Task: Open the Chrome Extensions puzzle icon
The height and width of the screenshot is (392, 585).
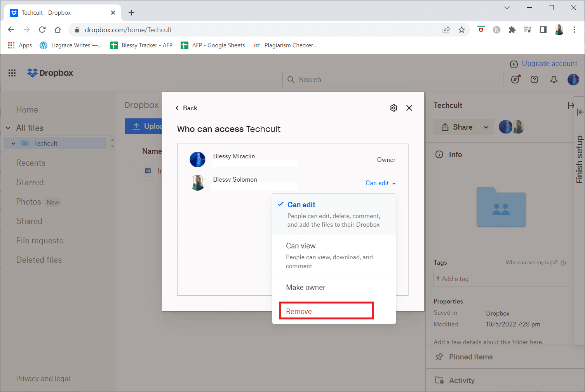Action: [512, 29]
